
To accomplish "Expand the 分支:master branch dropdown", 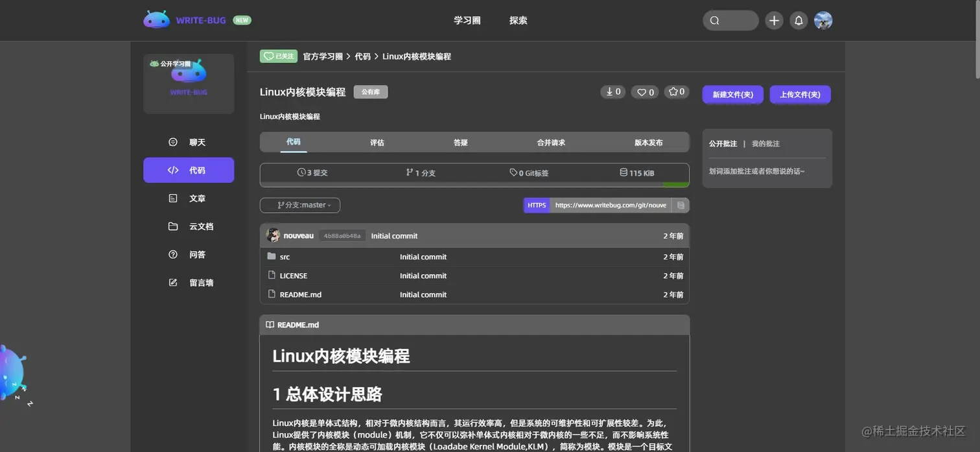I will pos(300,205).
